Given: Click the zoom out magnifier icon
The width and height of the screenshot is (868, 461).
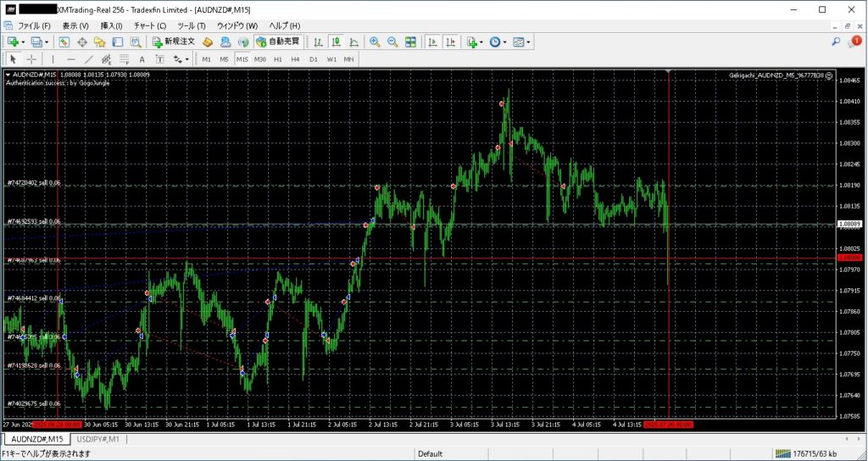Looking at the screenshot, I should 392,42.
